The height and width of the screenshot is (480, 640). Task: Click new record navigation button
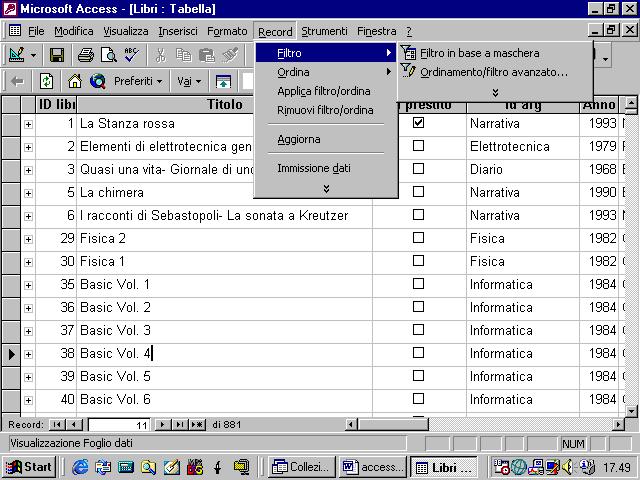tap(198, 424)
